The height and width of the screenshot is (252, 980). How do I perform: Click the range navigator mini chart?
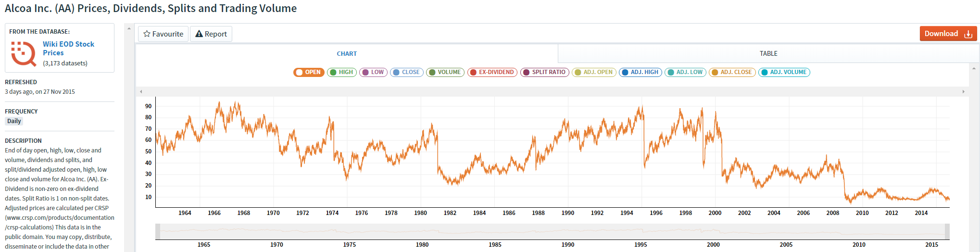coord(553,231)
